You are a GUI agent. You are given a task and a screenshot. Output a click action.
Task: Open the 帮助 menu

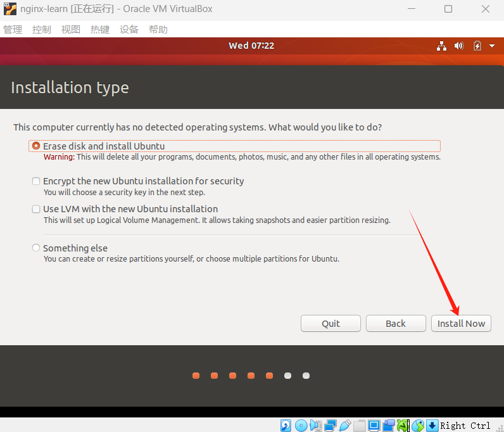click(x=158, y=30)
